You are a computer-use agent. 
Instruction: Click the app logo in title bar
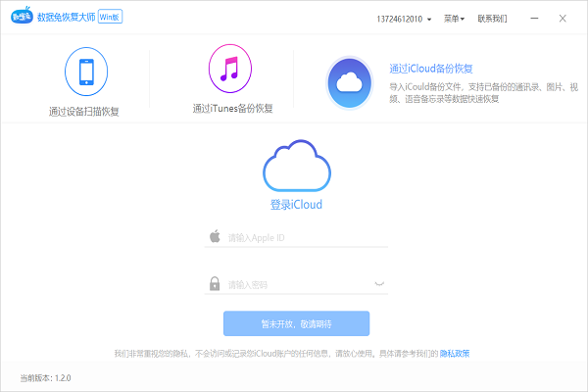point(22,16)
